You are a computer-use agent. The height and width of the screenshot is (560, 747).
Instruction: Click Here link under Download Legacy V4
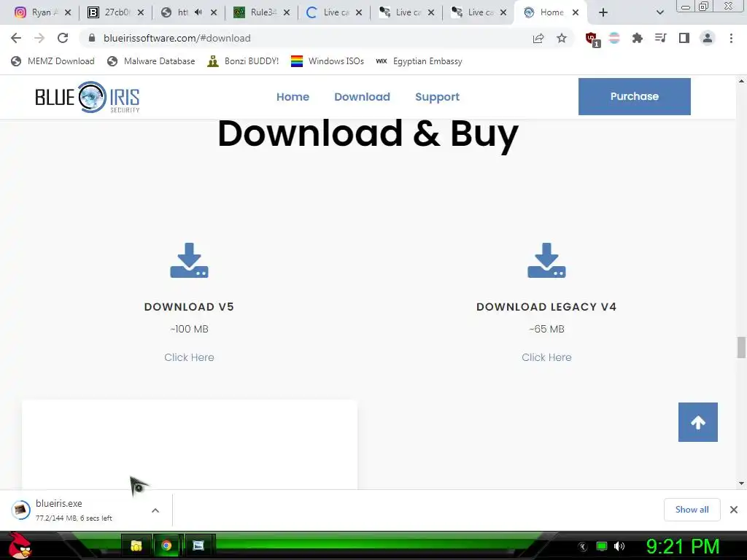pos(546,357)
